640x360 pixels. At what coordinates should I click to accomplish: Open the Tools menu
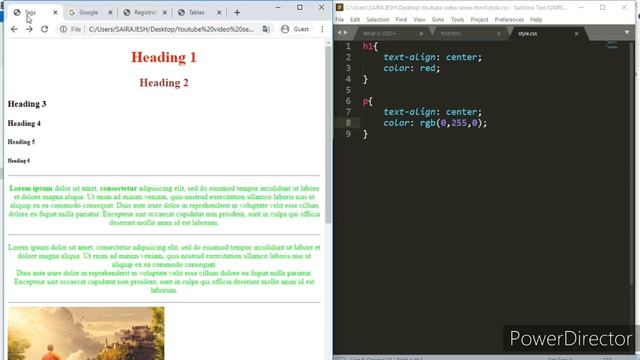click(x=458, y=20)
